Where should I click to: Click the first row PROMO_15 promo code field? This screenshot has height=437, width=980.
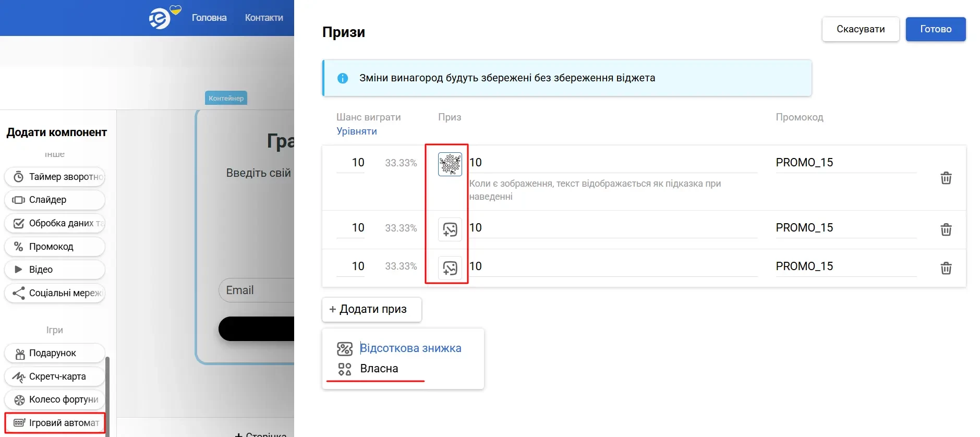845,163
